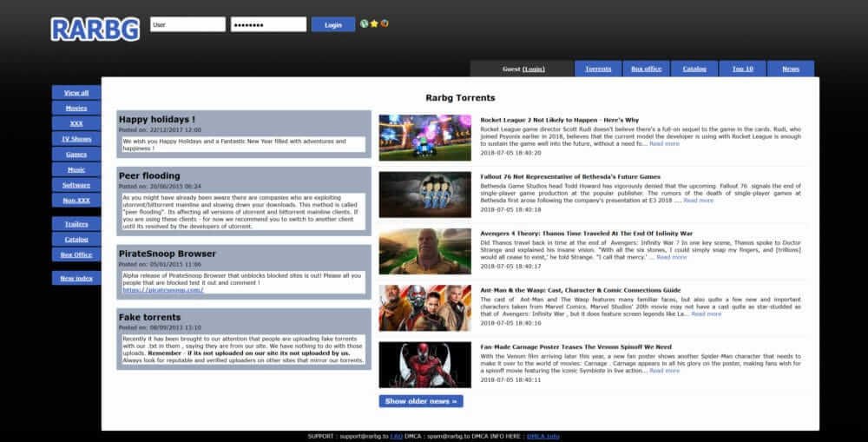This screenshot has width=868, height=442.
Task: Switch to the Catalog tab
Action: 694,69
